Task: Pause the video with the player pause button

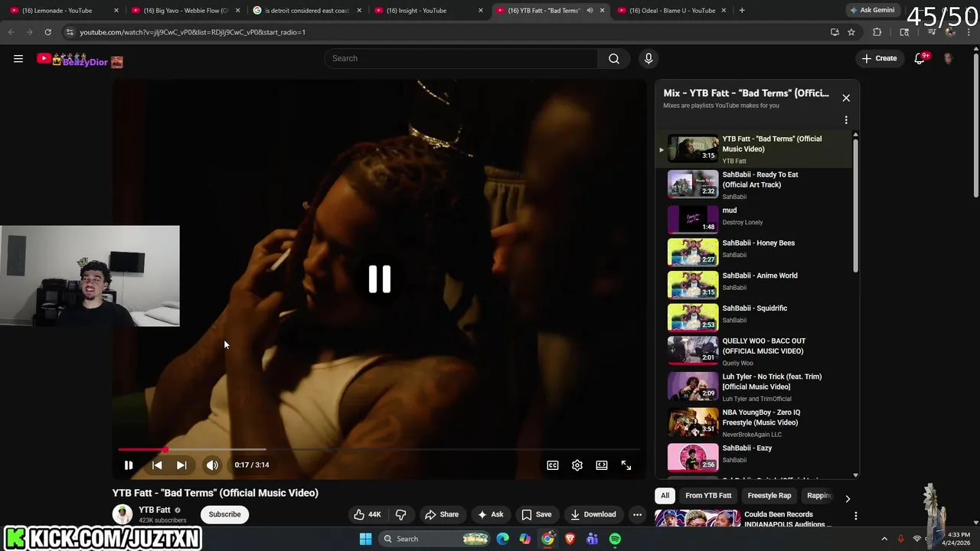Action: pyautogui.click(x=129, y=465)
